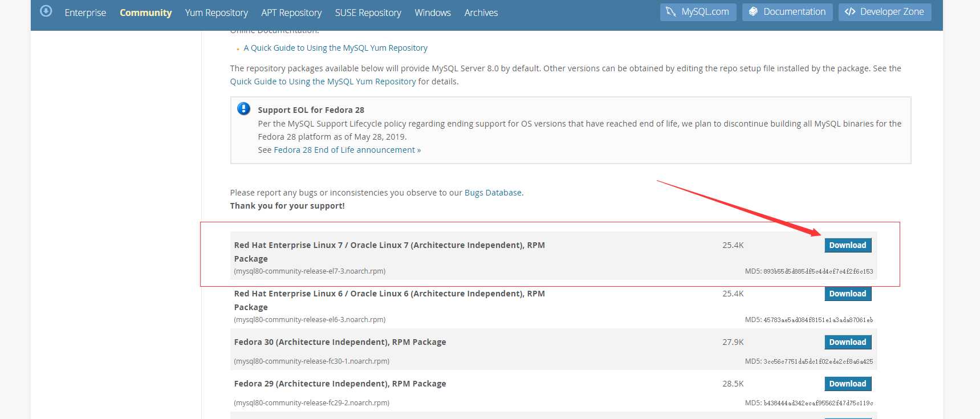Download Fedora 30 RPM package

click(848, 342)
